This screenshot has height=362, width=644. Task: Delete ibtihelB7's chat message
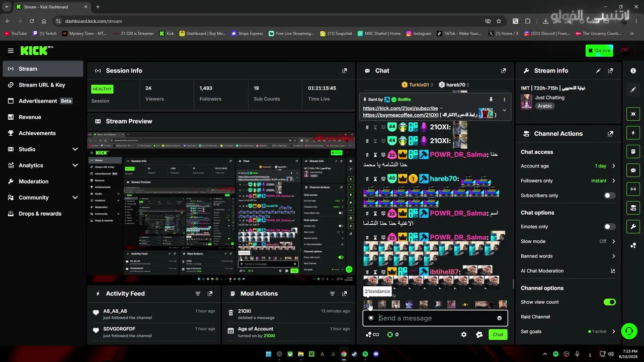pyautogui.click(x=367, y=272)
